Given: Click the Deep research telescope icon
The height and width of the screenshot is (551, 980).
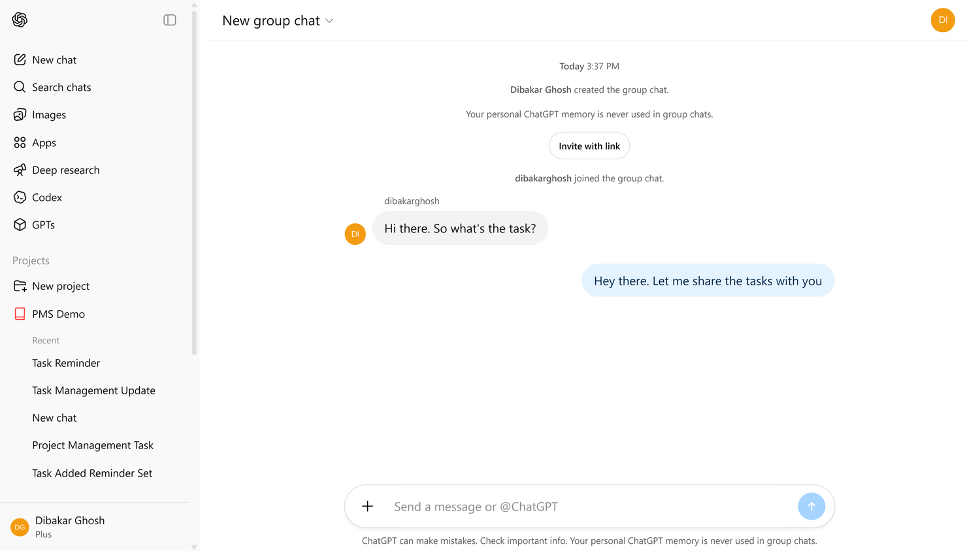Looking at the screenshot, I should 20,170.
